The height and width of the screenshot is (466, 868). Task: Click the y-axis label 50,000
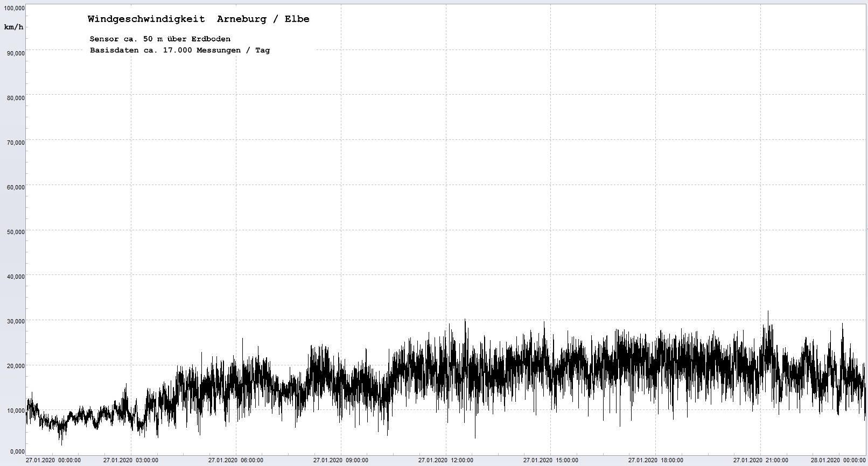16,232
